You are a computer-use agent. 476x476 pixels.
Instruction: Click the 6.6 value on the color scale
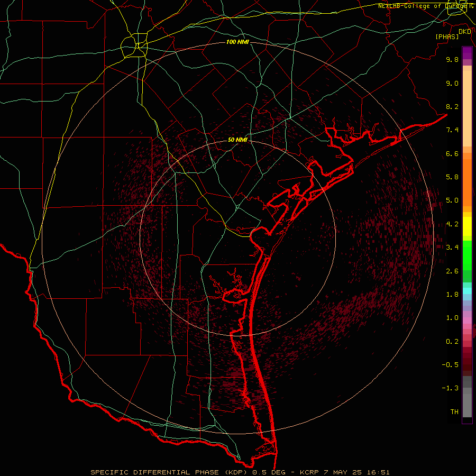point(452,153)
